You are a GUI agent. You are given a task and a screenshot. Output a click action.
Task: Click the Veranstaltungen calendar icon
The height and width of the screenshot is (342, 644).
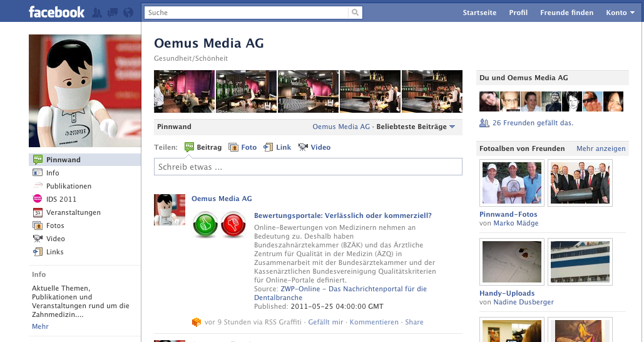(x=38, y=212)
